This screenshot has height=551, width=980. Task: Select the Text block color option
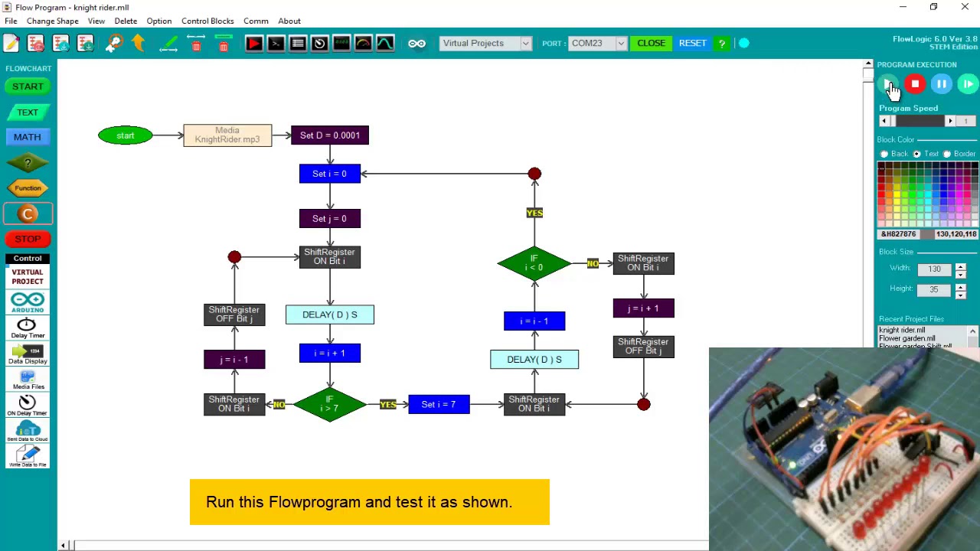[x=916, y=154]
